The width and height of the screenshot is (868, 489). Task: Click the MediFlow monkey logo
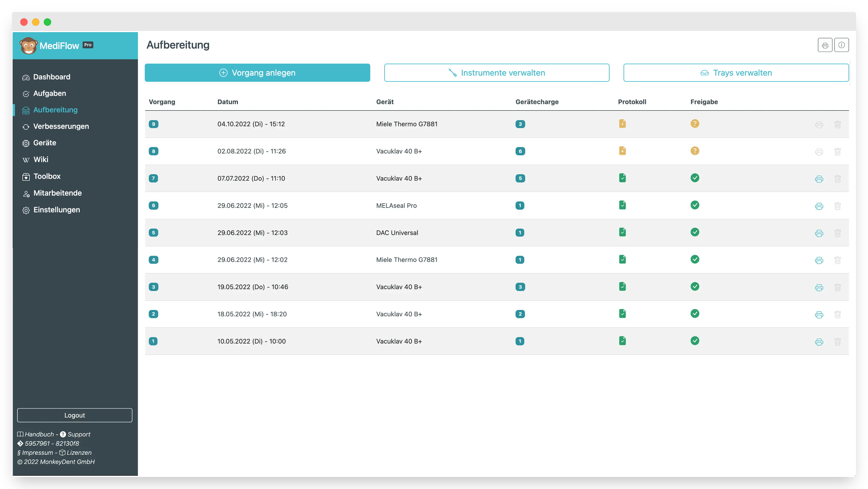pyautogui.click(x=28, y=45)
